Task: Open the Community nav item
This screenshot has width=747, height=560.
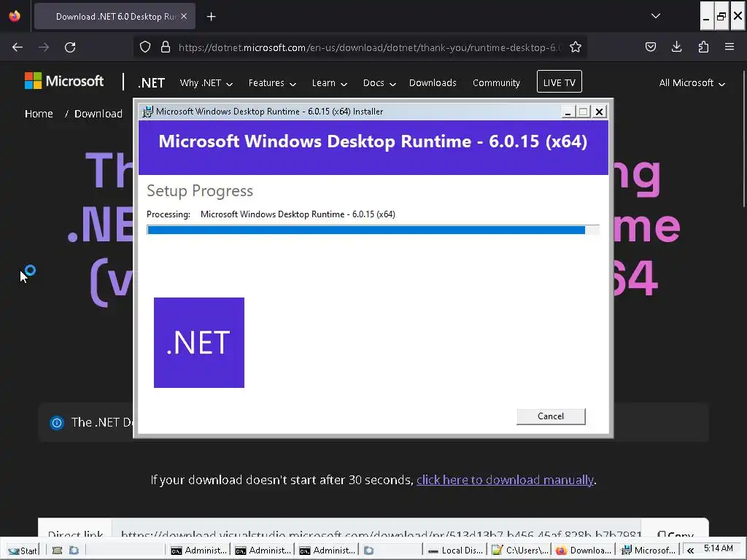Action: point(496,83)
